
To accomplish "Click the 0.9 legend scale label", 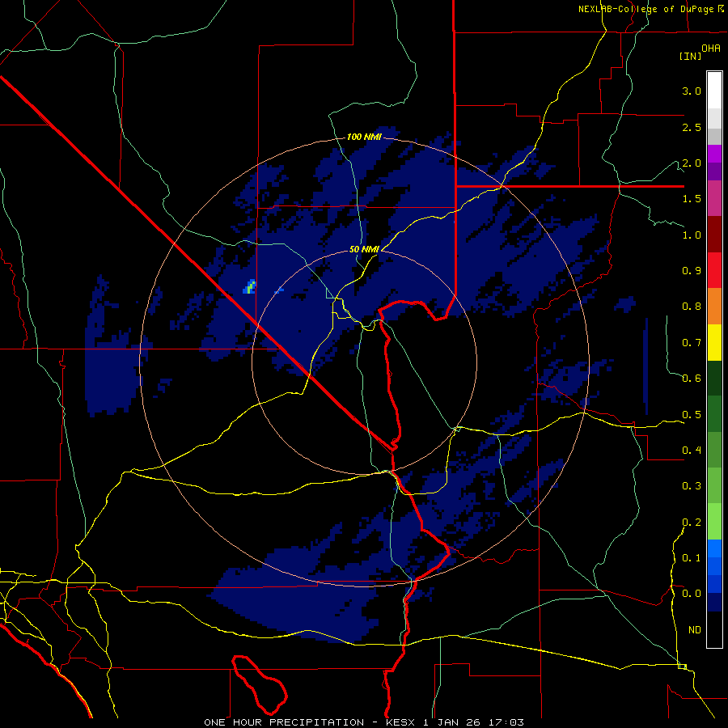I will (x=692, y=271).
